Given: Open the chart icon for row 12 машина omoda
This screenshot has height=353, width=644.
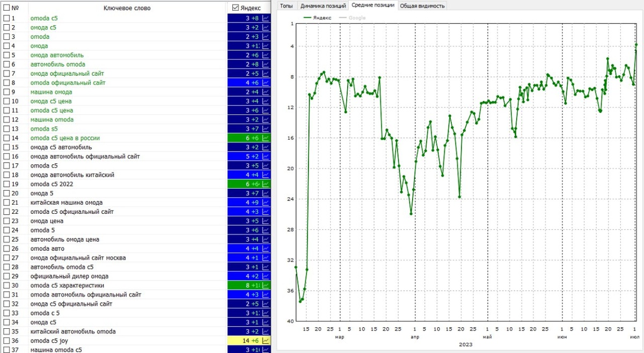Looking at the screenshot, I should pos(266,119).
